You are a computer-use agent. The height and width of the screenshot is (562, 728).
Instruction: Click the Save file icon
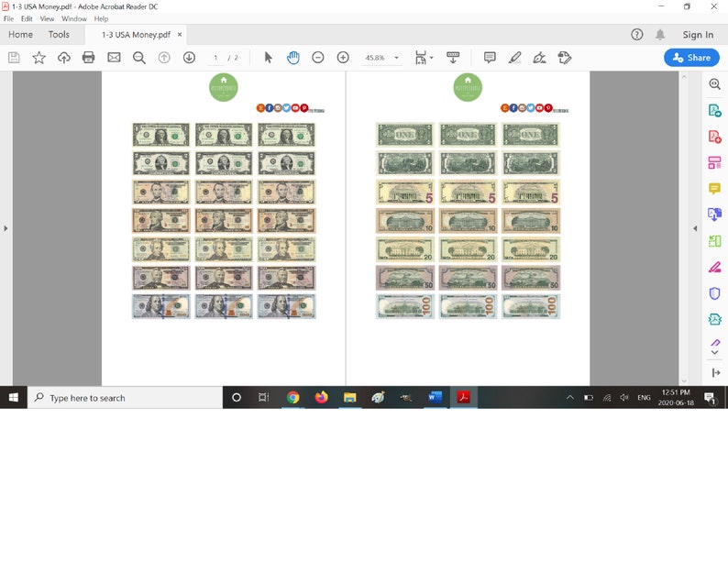14,58
